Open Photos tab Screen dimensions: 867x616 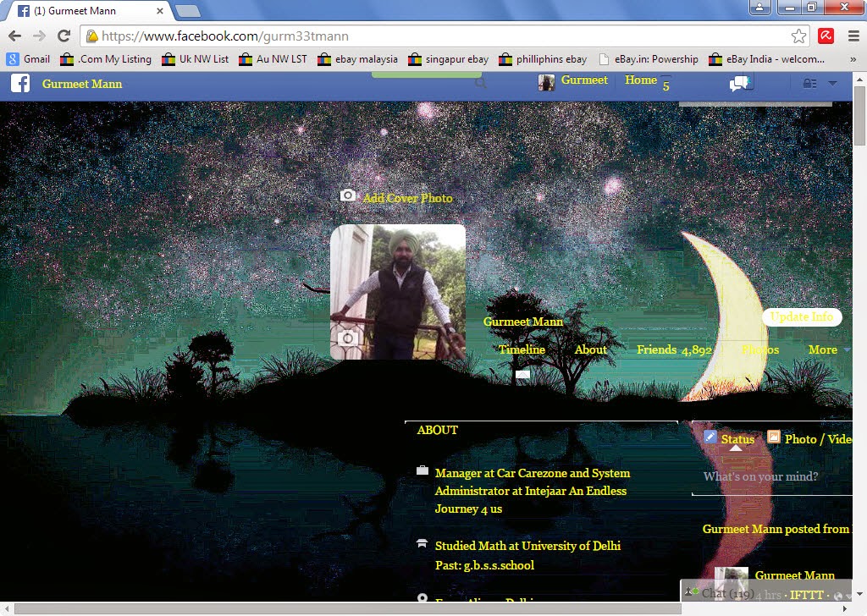(760, 349)
